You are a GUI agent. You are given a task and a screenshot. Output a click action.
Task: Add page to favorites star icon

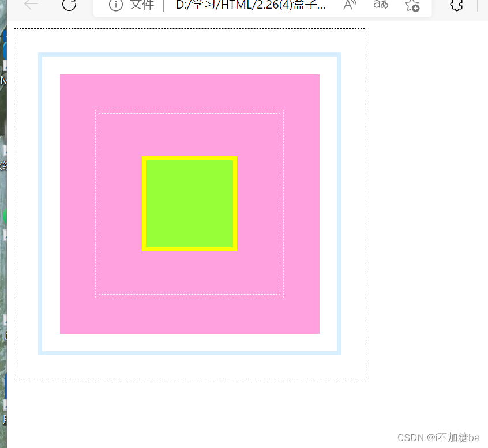(x=412, y=5)
